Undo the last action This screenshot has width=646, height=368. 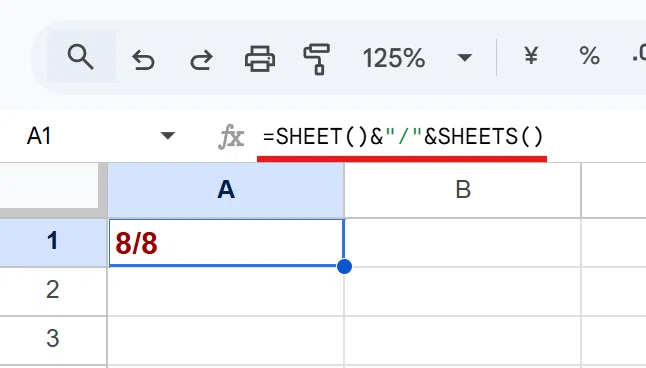[143, 60]
